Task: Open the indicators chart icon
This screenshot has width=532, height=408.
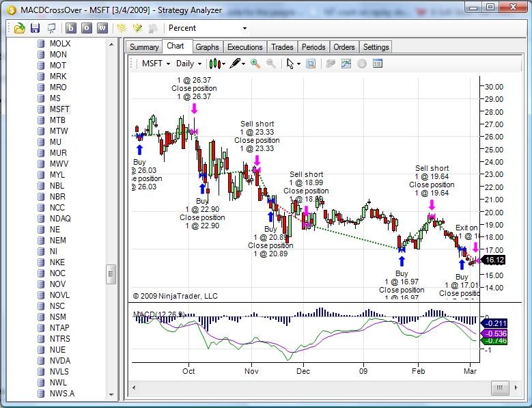Action: (x=346, y=64)
